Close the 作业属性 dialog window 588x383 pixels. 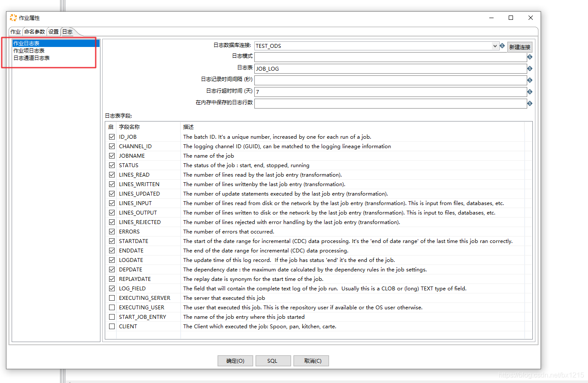pyautogui.click(x=531, y=18)
